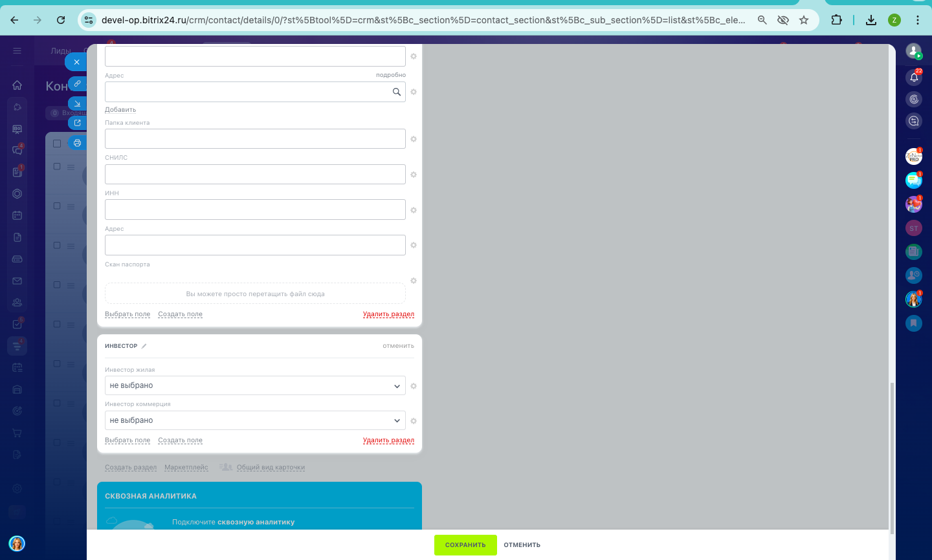Screen dimensions: 932x560
Task: Click Удалить раздел in ИНВЕСТОР section
Action: 388,440
